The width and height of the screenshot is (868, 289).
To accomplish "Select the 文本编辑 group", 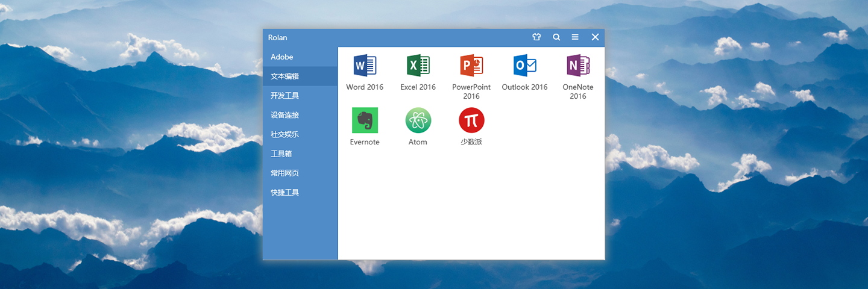I will coord(300,76).
